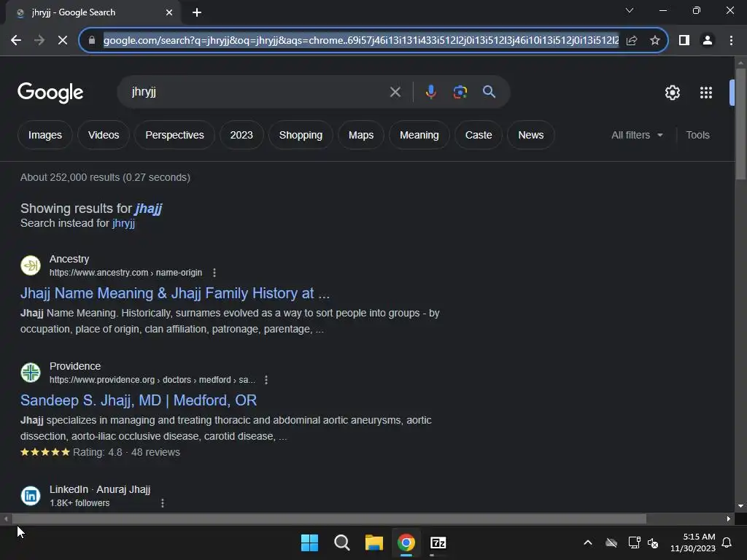Open the tab search chevron
Screen dimensions: 747x560
[630, 10]
